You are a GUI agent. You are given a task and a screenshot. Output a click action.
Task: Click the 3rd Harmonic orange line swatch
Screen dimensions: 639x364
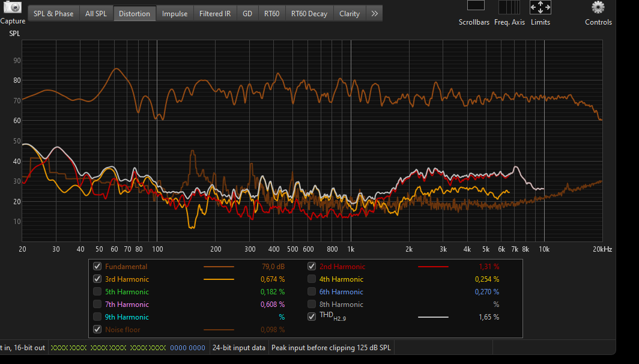pyautogui.click(x=219, y=279)
